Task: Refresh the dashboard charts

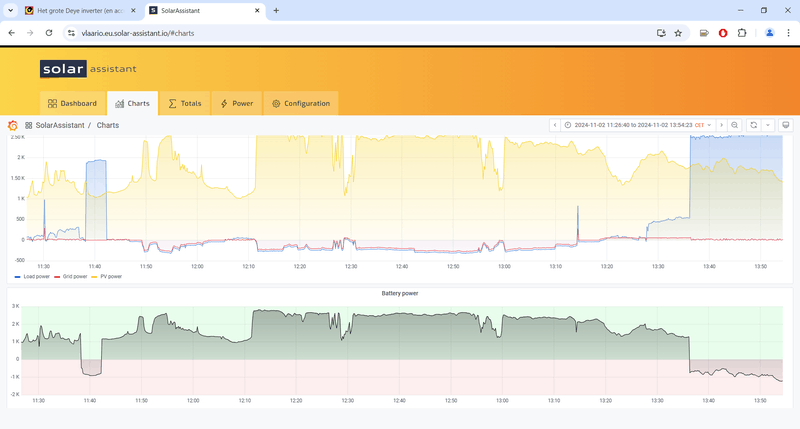Action: tap(754, 125)
